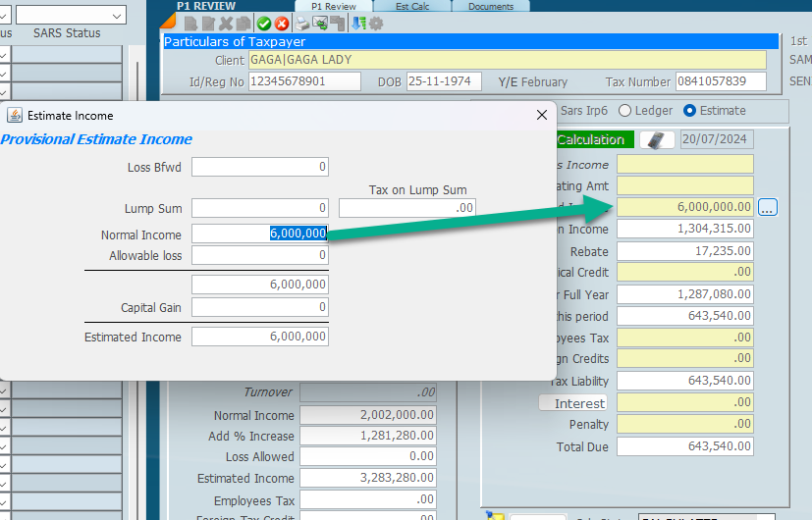Click the green checkmark save icon

click(x=264, y=24)
